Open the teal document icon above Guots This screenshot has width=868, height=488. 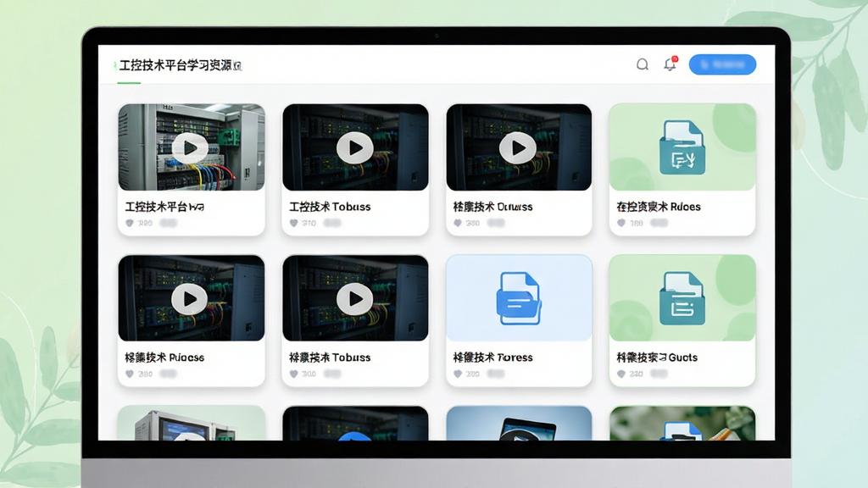[682, 298]
